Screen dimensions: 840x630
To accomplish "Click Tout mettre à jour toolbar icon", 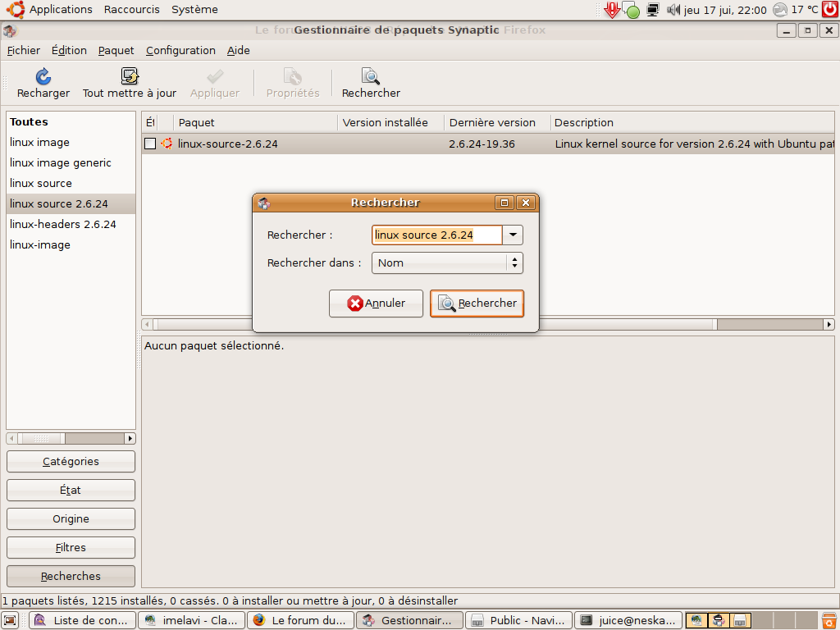I will click(x=130, y=77).
